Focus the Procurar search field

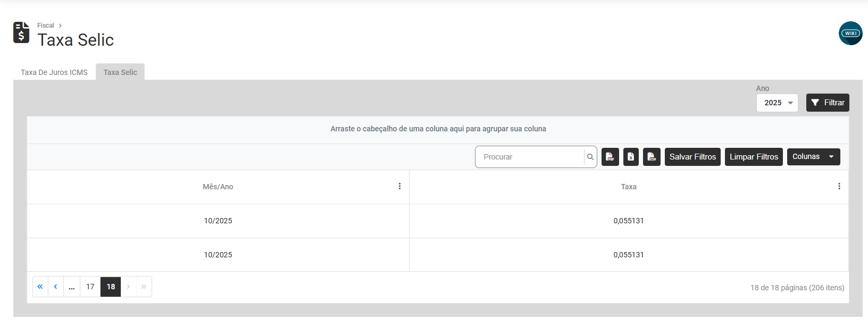pos(530,157)
